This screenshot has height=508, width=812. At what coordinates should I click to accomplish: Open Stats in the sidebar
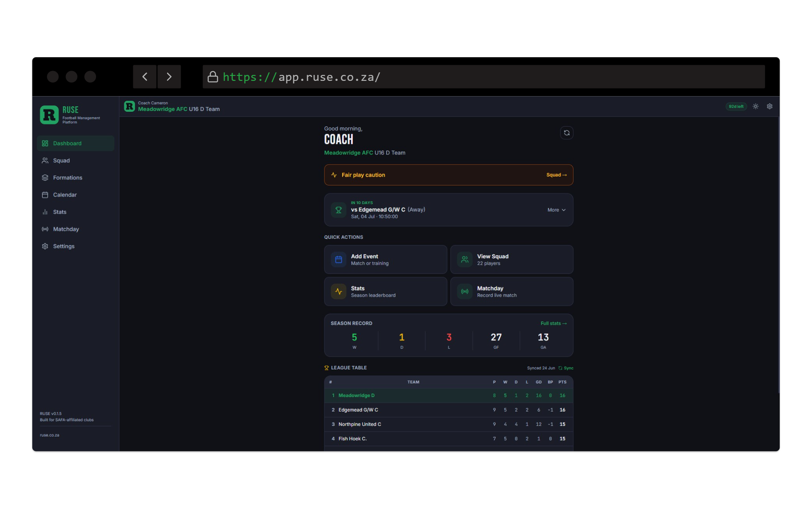75,212
